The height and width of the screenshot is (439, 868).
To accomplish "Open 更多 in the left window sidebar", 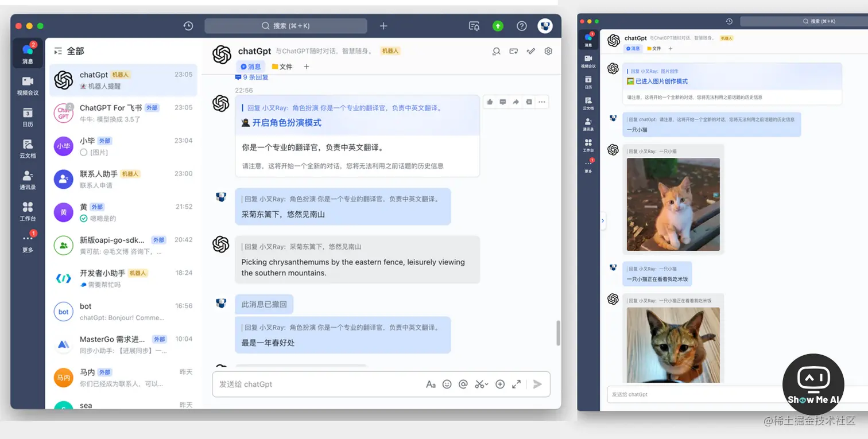I will (x=28, y=242).
